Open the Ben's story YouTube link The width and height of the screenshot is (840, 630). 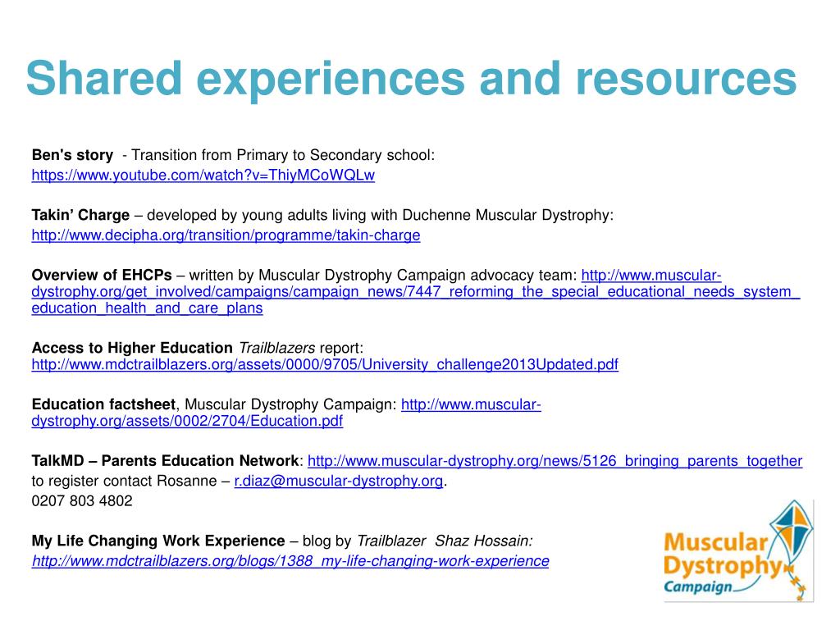click(203, 176)
